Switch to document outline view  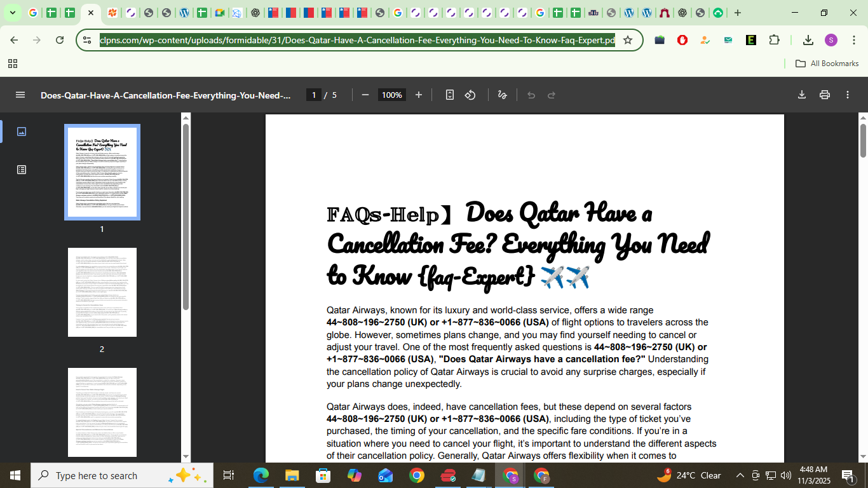22,170
